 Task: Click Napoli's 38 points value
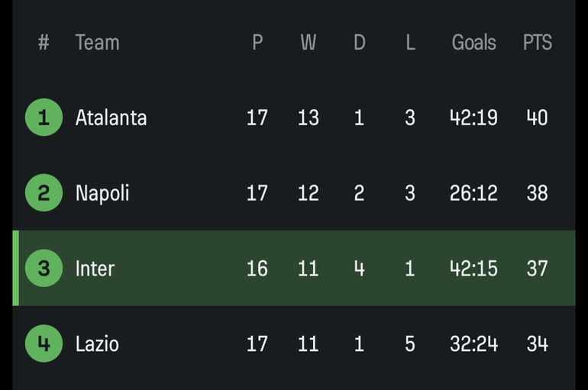coord(537,193)
